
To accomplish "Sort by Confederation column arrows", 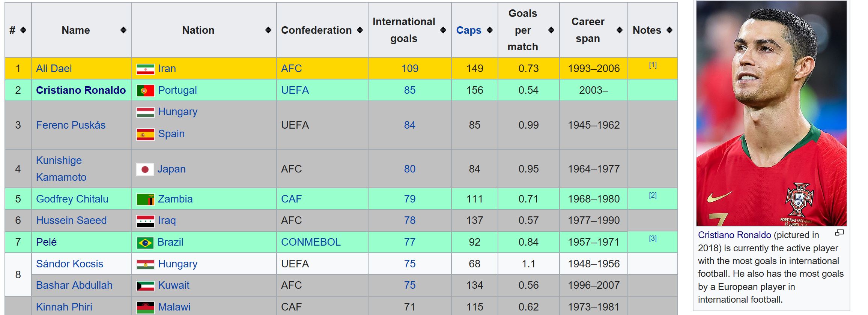I will [x=360, y=30].
